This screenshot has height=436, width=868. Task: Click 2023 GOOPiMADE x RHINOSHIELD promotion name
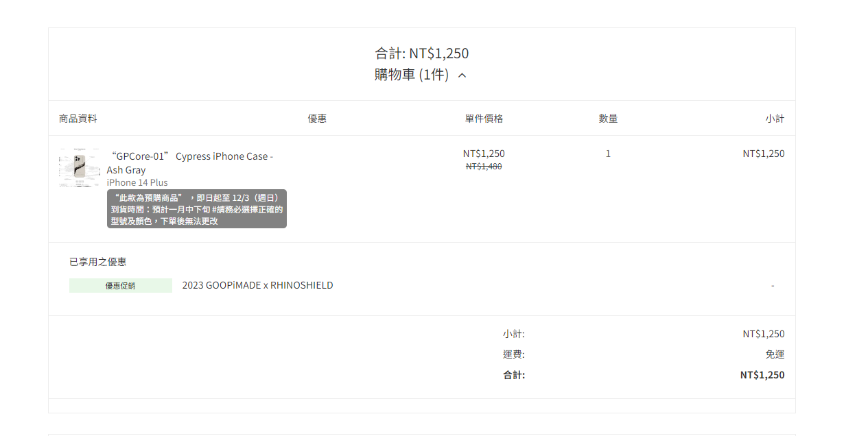pyautogui.click(x=257, y=285)
